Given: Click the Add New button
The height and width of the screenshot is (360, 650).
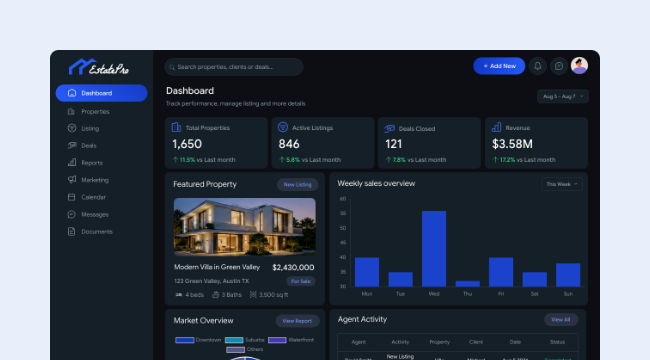Looking at the screenshot, I should [499, 66].
